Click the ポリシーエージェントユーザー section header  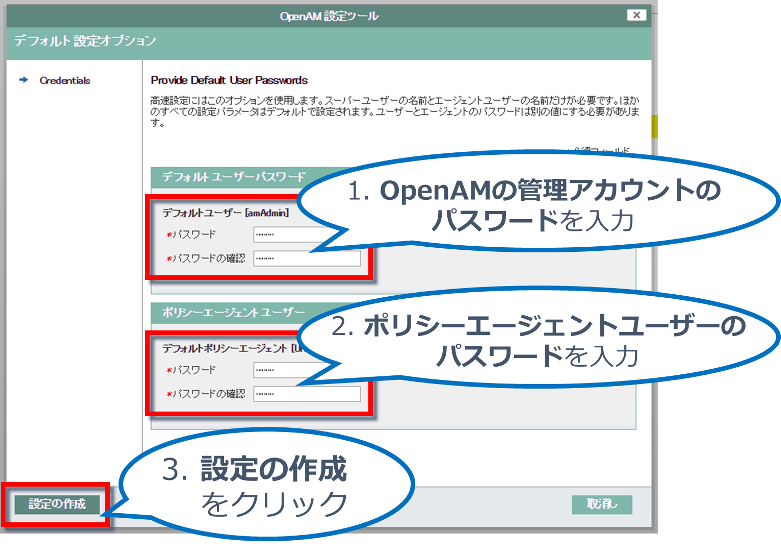(x=233, y=312)
